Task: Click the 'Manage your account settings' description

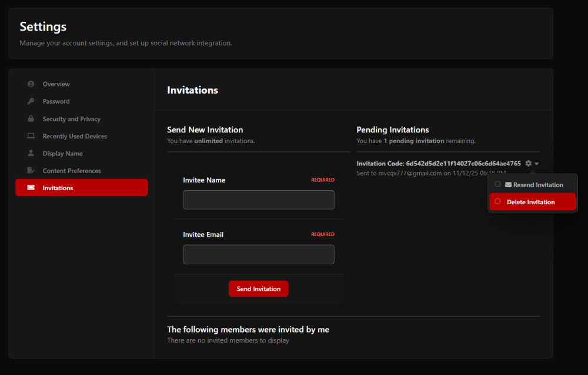Action: 126,43
